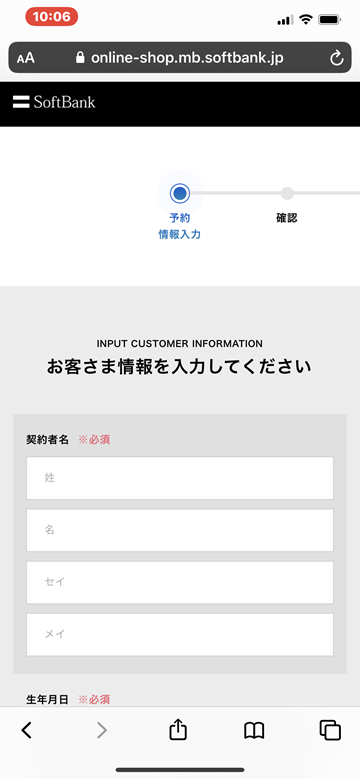Screen dimensions: 360x779
Task: Tap the 契約者名 field label
Action: (x=47, y=440)
